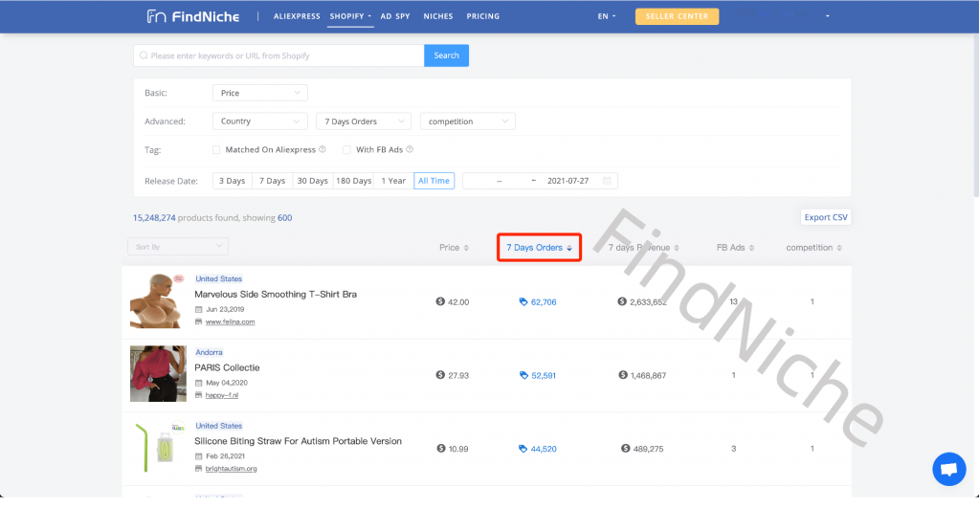Click dollar icon beside 489,275 revenue
The height and width of the screenshot is (531, 980).
(626, 449)
